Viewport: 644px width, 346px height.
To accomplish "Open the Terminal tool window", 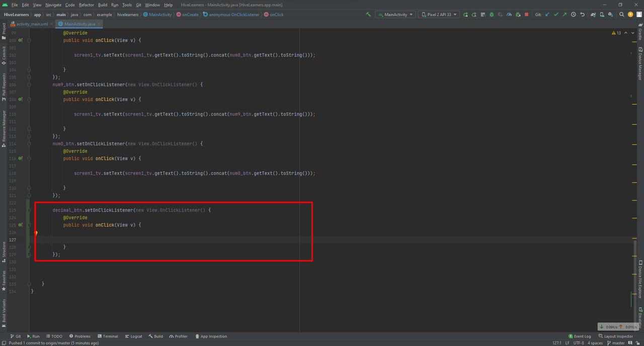I will click(108, 336).
